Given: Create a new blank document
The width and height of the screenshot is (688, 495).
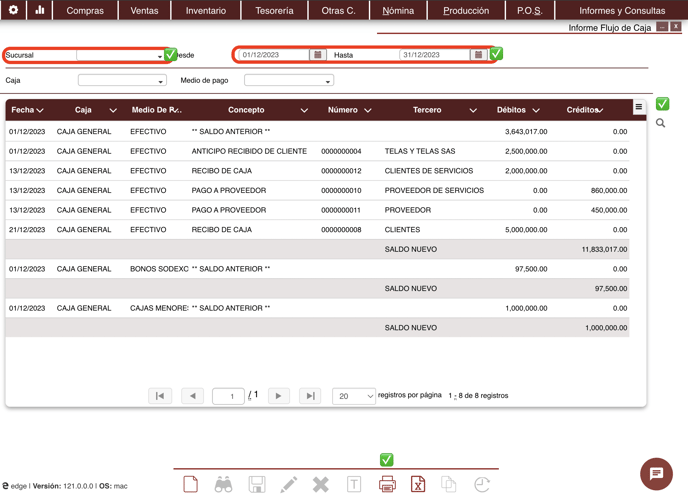Looking at the screenshot, I should (x=190, y=484).
